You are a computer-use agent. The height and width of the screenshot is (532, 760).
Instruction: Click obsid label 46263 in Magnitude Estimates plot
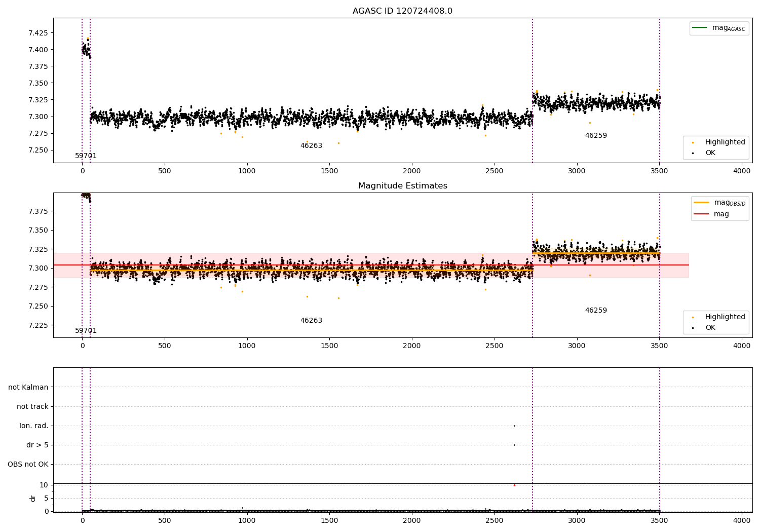tap(311, 320)
